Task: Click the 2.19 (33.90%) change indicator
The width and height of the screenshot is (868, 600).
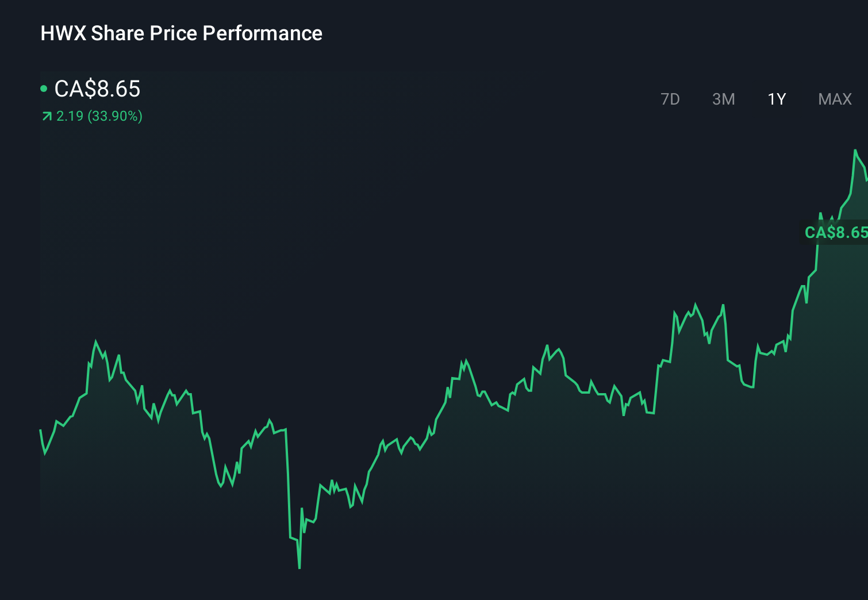Action: (99, 116)
